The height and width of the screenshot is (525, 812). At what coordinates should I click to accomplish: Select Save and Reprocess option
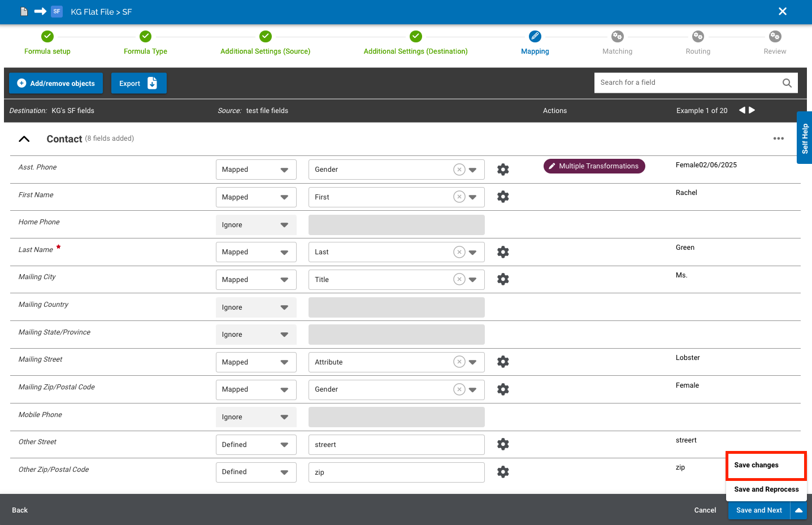(x=766, y=489)
